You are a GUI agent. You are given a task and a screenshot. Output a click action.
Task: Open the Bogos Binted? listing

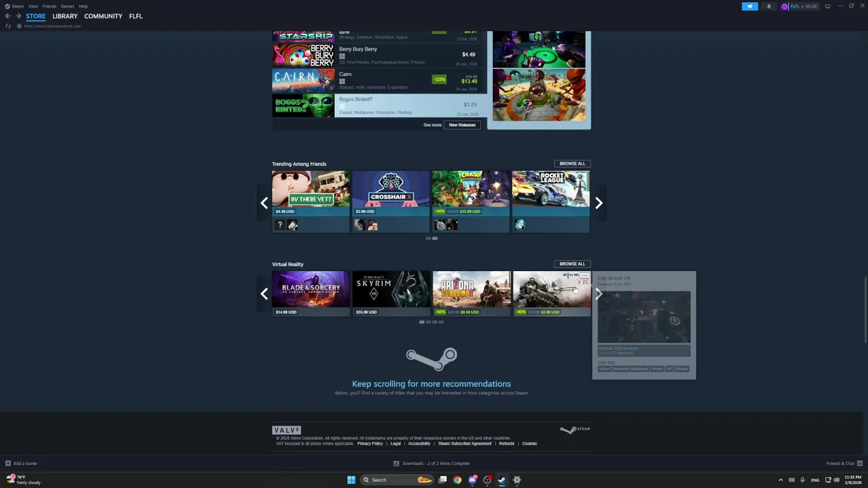380,106
